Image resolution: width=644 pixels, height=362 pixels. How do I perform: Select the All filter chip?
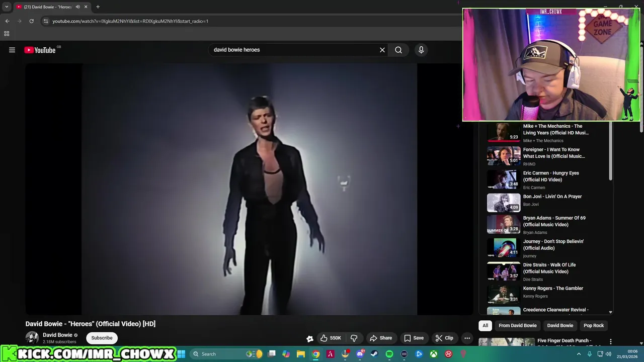[485, 325]
